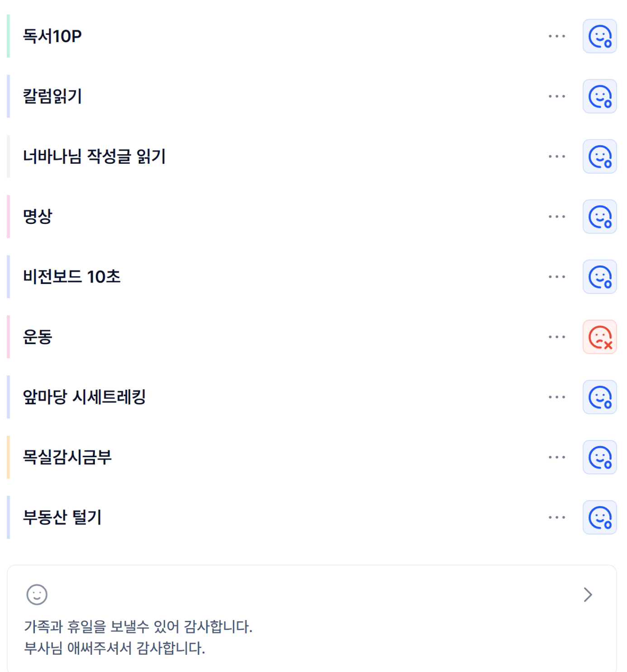This screenshot has height=672, width=627.
Task: Click the 앞마당 시세트레킹 smiley icon
Action: [599, 397]
